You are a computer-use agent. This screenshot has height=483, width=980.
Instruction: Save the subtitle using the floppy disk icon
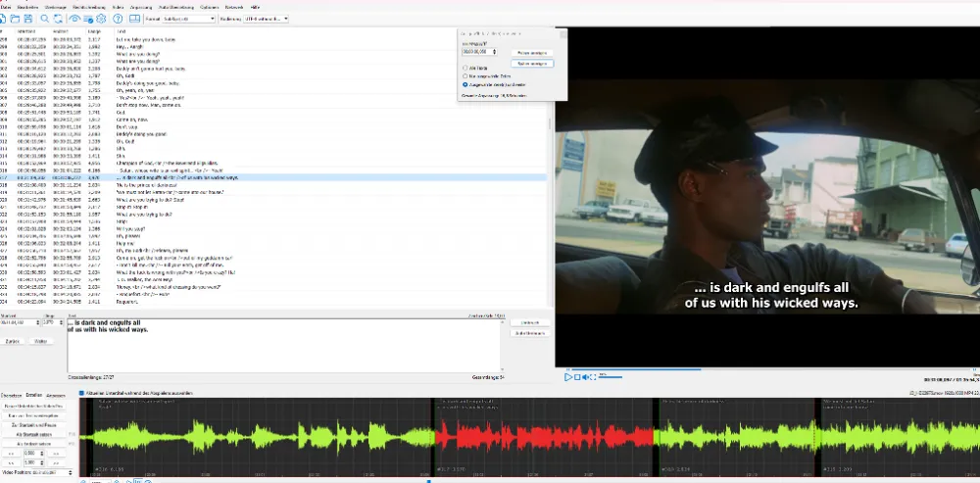pyautogui.click(x=28, y=19)
